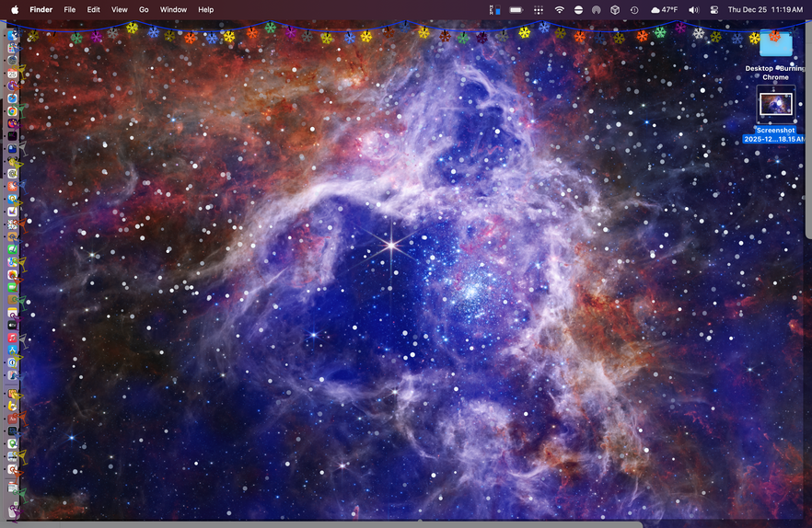Click the 'Desktop Burning Chrome' folder label

775,73
